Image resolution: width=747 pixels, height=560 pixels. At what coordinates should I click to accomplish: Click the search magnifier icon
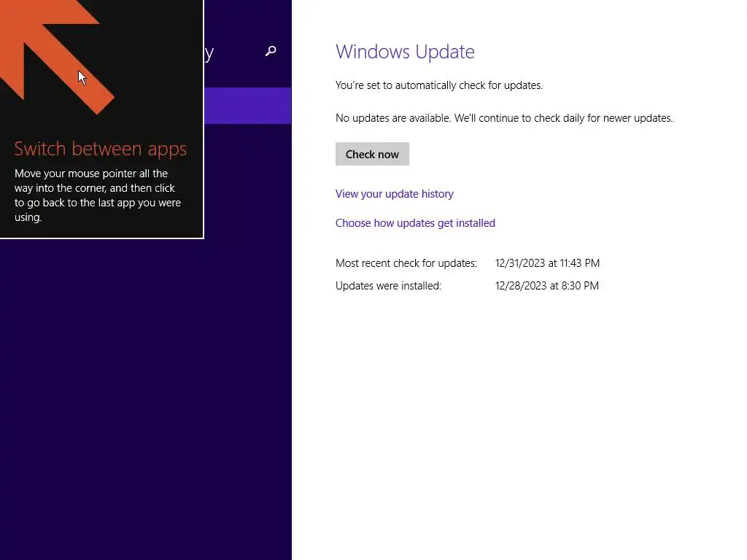(271, 51)
